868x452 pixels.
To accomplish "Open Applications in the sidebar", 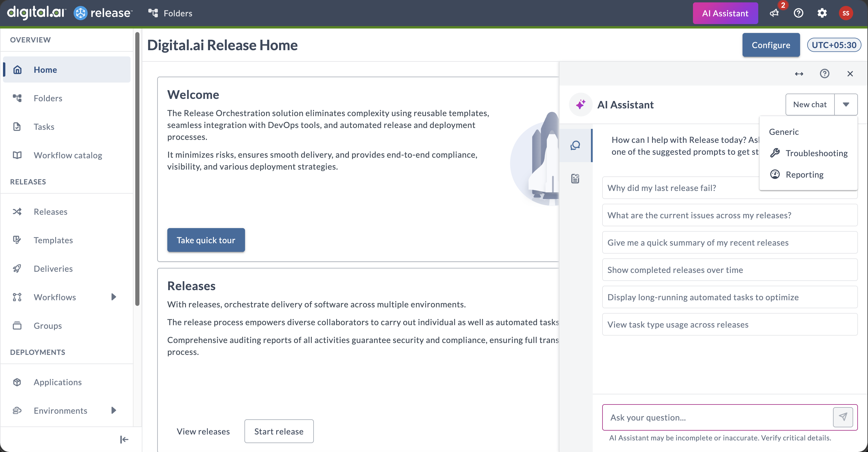I will [x=67, y=382].
